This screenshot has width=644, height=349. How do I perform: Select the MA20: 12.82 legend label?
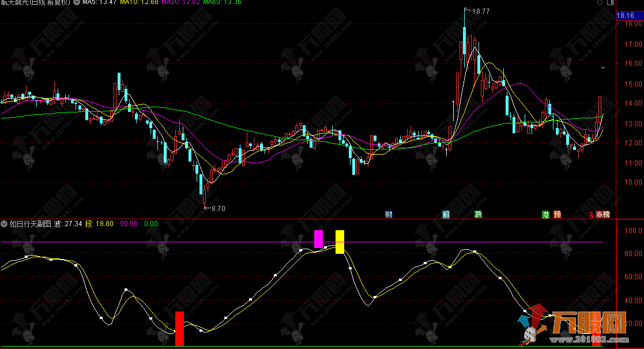(x=180, y=2)
